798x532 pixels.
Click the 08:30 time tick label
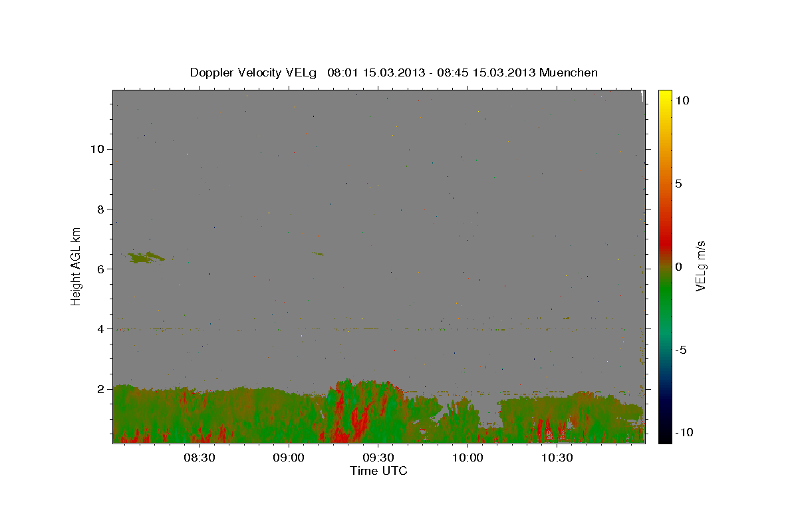[199, 458]
